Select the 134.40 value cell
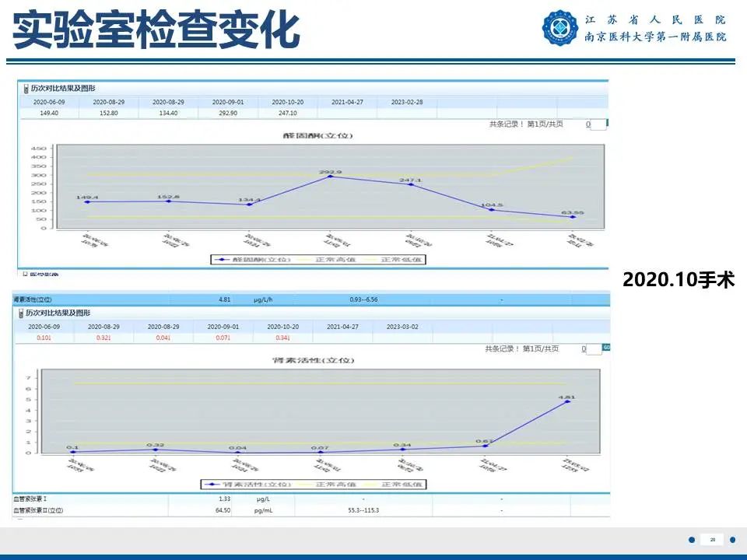This screenshot has width=747, height=560. click(x=168, y=114)
